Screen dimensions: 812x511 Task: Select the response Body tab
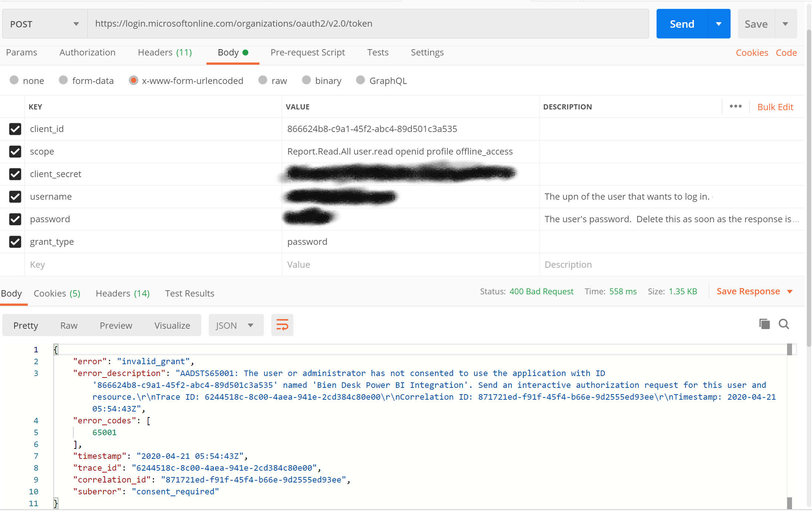[x=11, y=294]
